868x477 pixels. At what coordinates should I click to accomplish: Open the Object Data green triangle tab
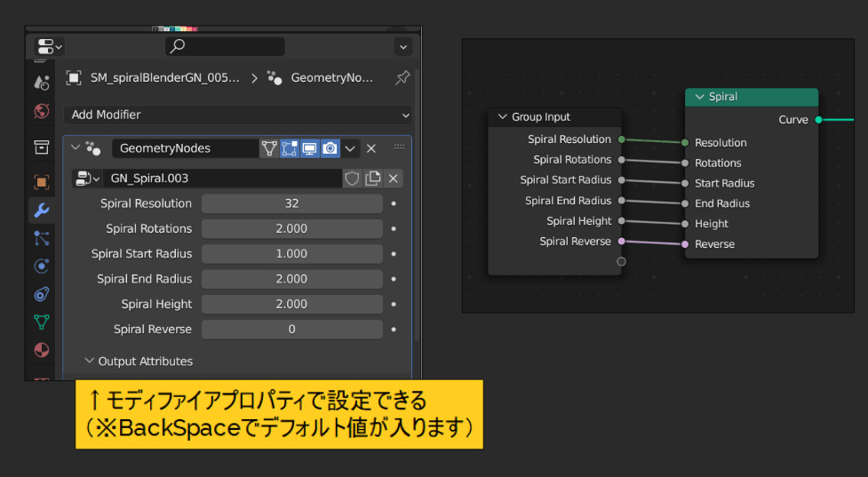42,322
